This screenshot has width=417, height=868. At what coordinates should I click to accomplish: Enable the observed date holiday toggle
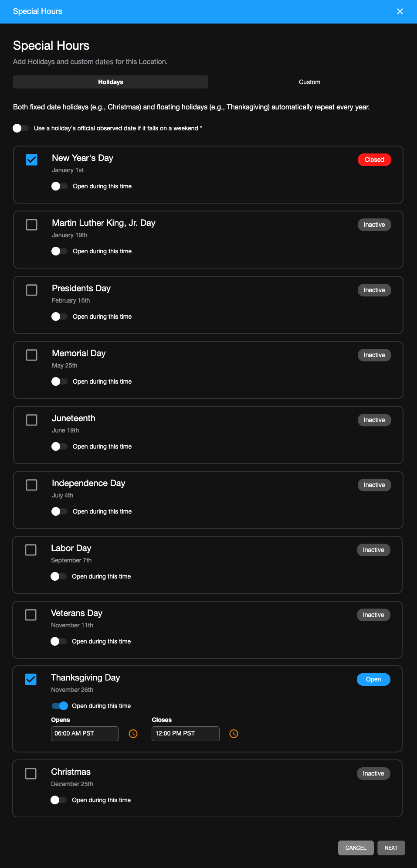tap(20, 128)
